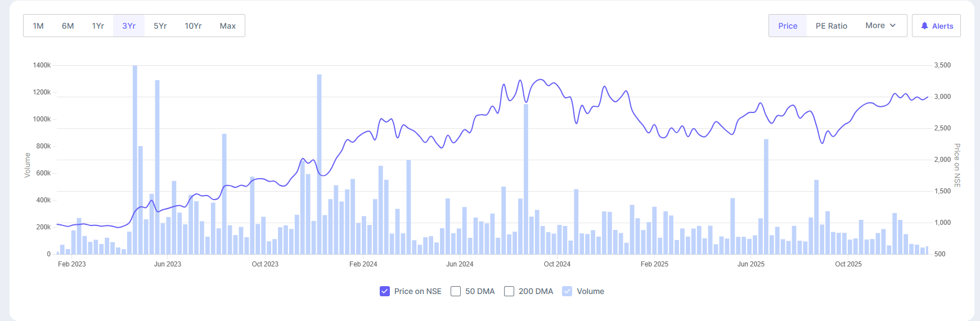Click the Alerts bell icon
The height and width of the screenshot is (321, 980).
click(x=924, y=26)
